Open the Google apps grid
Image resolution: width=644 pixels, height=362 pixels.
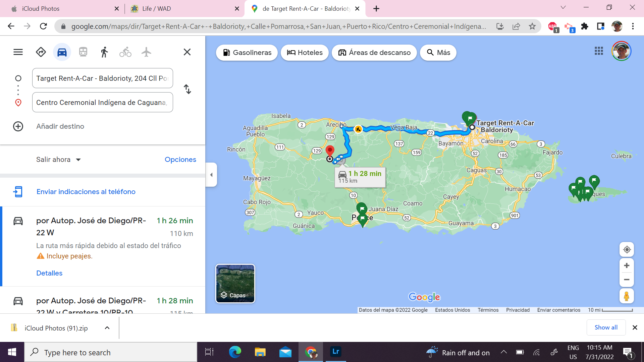[x=599, y=51]
